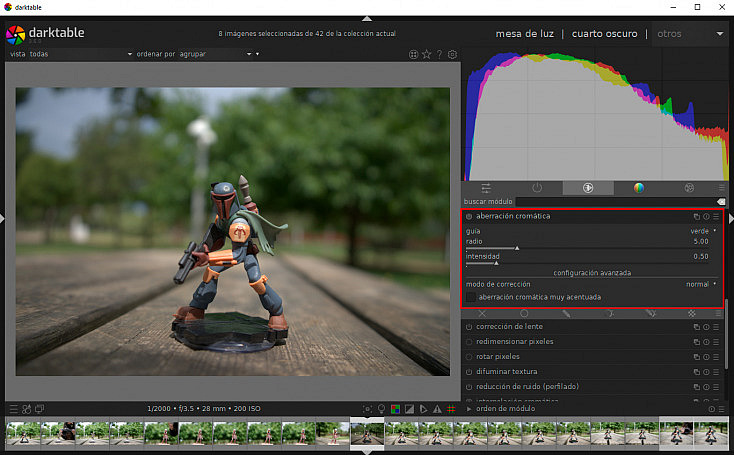Click the star rating filter icon
This screenshot has width=734, height=455.
point(426,55)
